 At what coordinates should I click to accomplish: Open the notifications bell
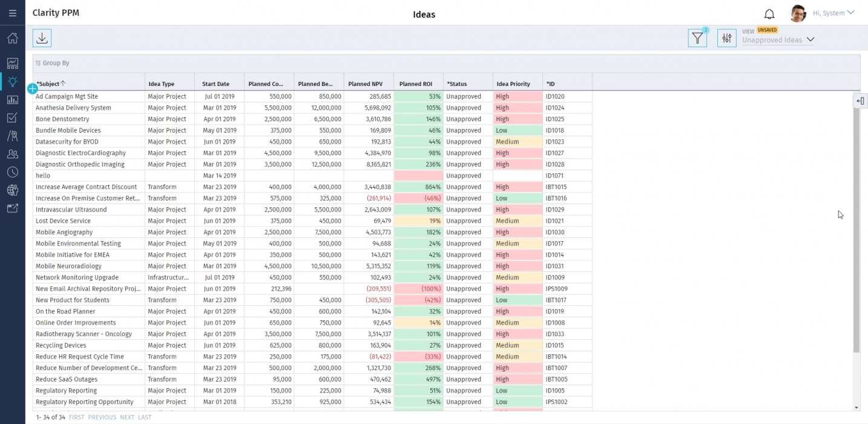(769, 14)
